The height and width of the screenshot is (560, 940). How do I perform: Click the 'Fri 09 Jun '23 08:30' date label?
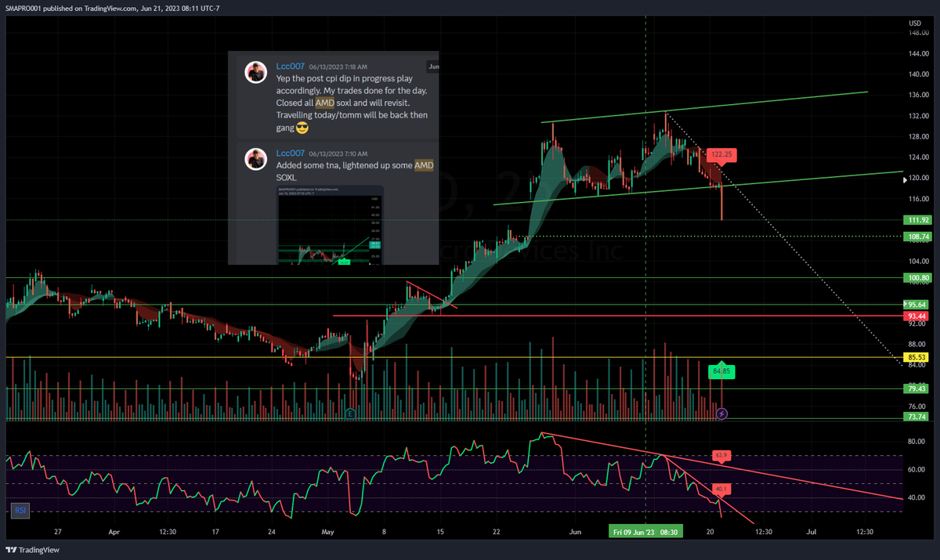[x=645, y=531]
